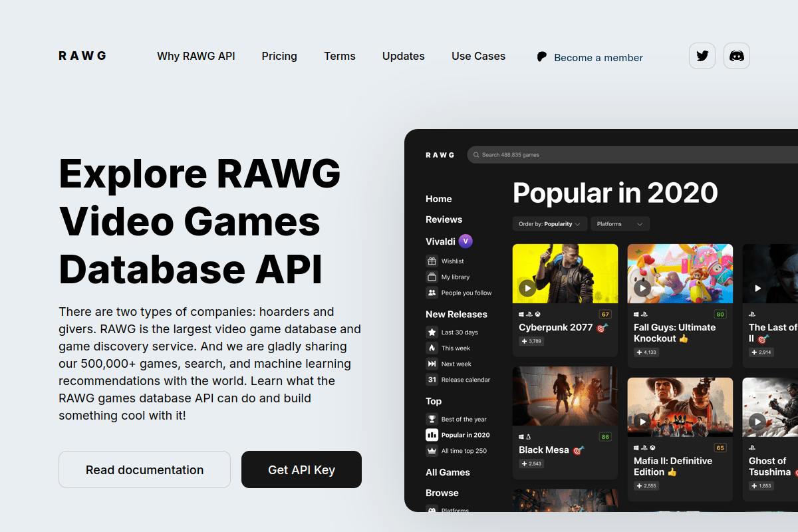Viewport: 798px width, 532px height.
Task: Click the Popular in 2020 chart icon
Action: [432, 435]
